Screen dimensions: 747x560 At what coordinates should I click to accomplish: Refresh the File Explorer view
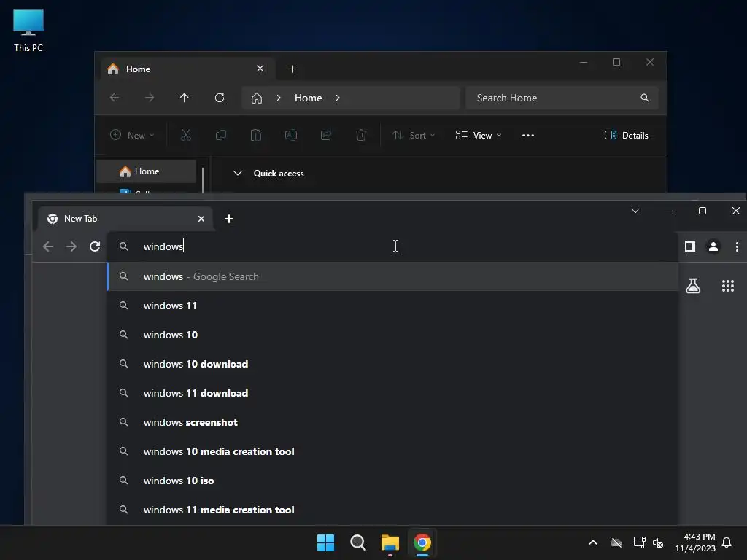point(220,98)
